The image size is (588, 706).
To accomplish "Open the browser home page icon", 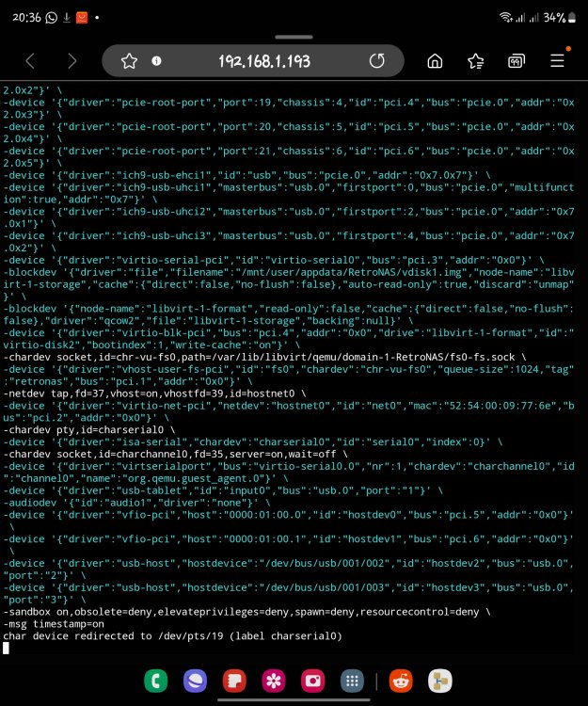I will (435, 61).
